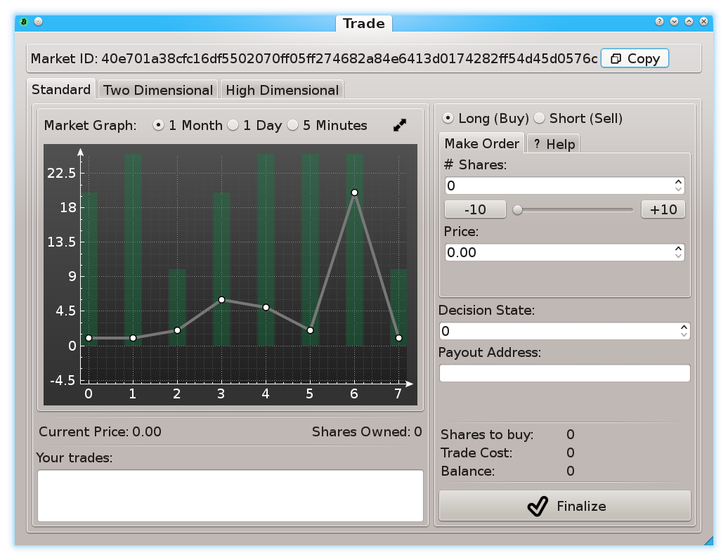Switch to the Help tab beside Make Order
The image size is (728, 560).
[x=552, y=143]
